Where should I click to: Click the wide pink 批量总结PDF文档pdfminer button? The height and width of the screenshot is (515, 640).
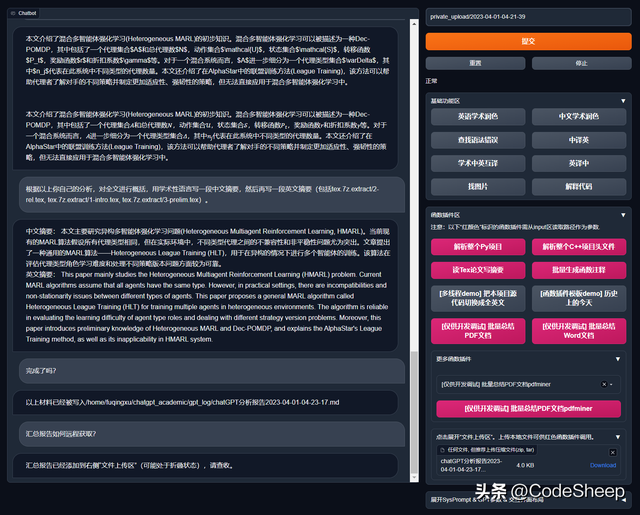point(528,409)
